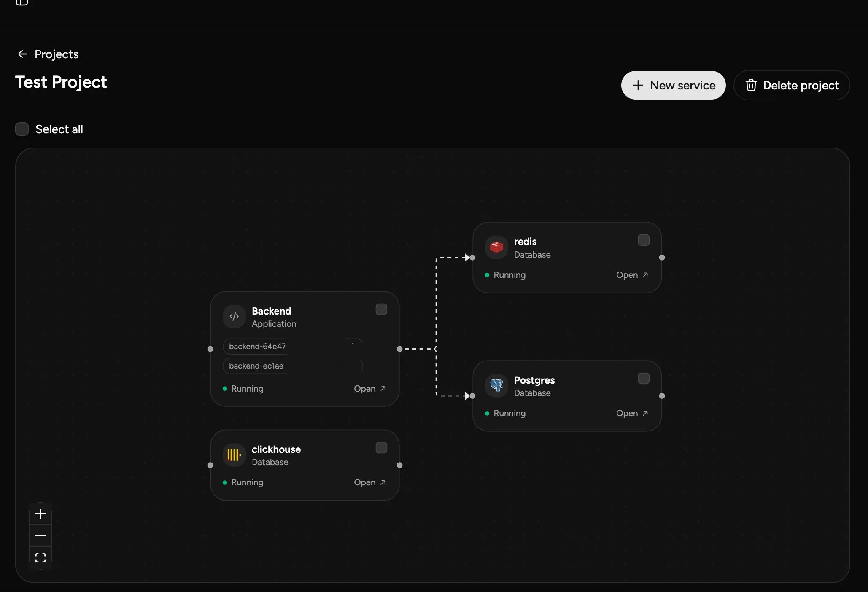Click the Postgres service name
This screenshot has width=868, height=592.
534,380
